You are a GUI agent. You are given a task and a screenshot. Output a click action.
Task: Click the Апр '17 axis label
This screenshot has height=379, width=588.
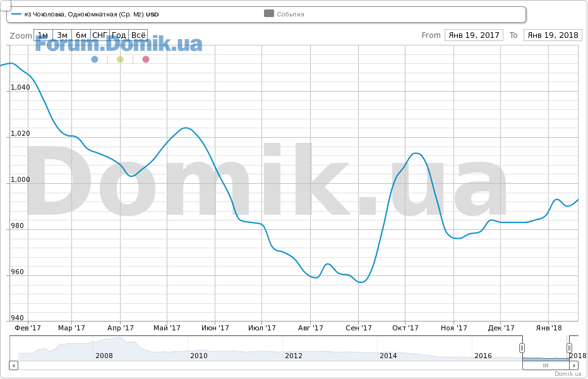[x=121, y=328]
